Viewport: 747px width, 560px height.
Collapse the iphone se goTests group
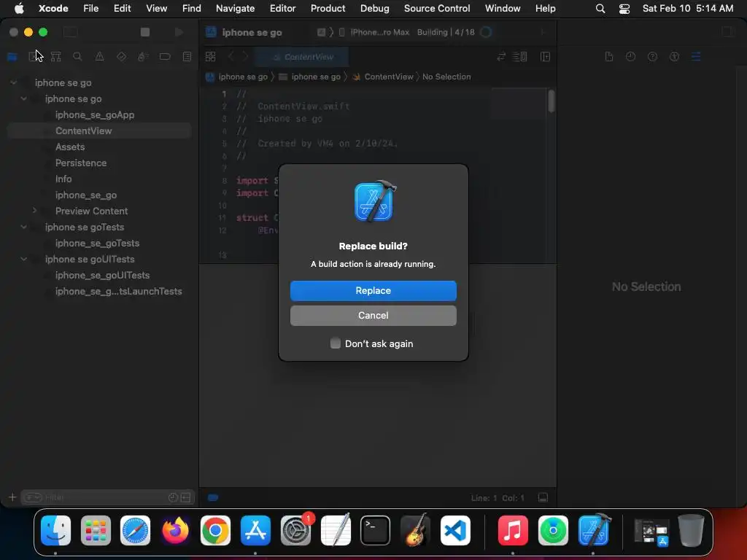pos(23,227)
